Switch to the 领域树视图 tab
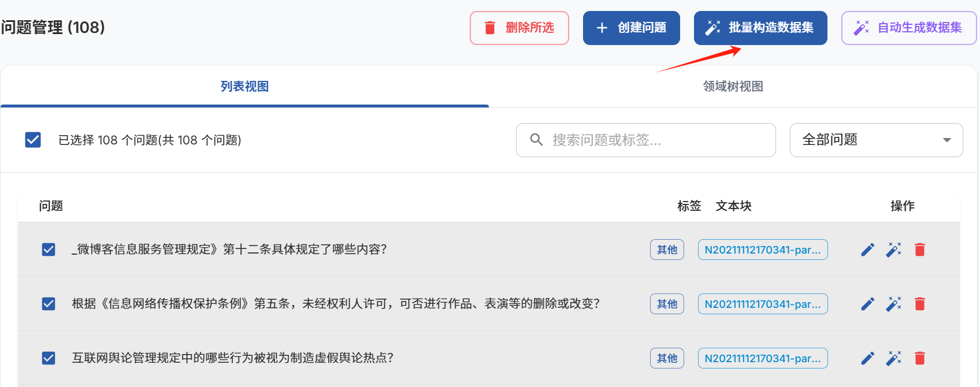 [x=733, y=87]
